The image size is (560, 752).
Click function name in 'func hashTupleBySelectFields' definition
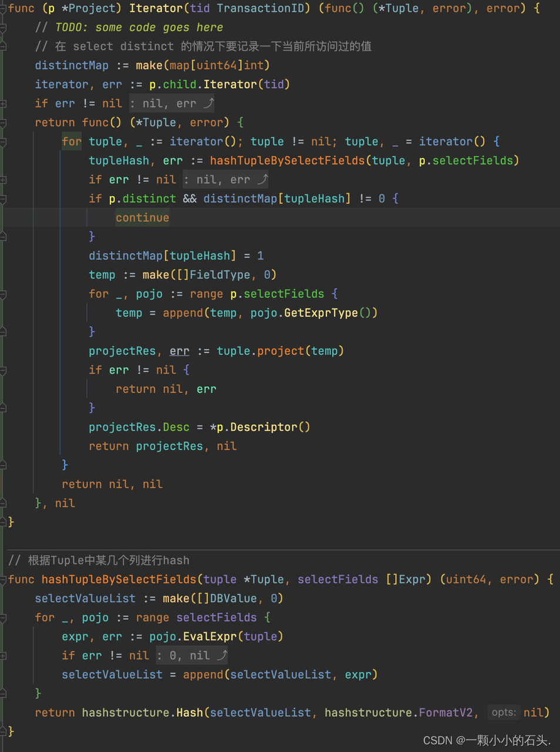coord(119,579)
